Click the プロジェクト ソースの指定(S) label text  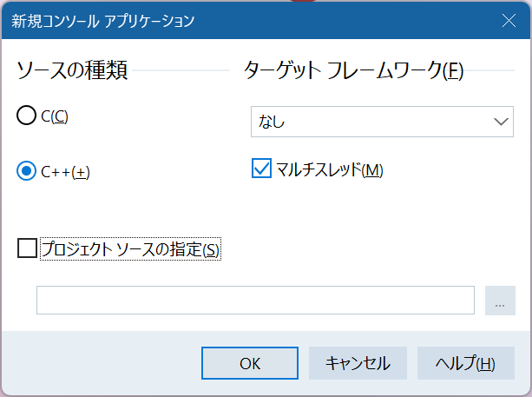[x=131, y=249]
